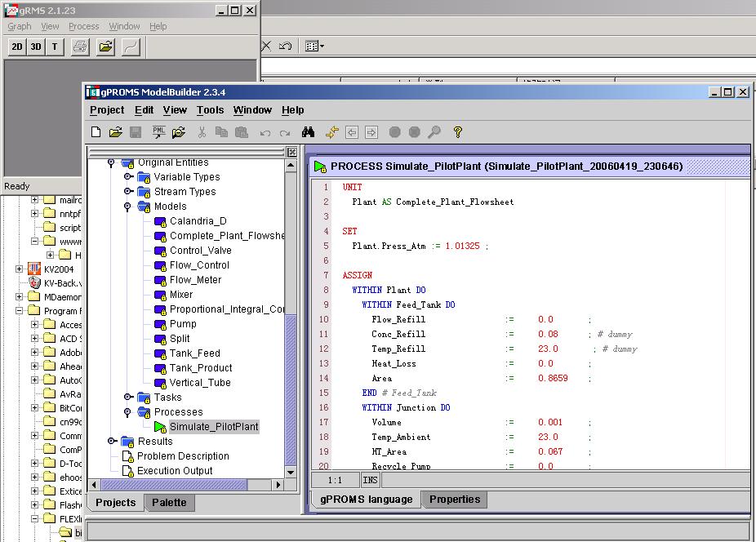Open the Process menu in gRMS

84,26
